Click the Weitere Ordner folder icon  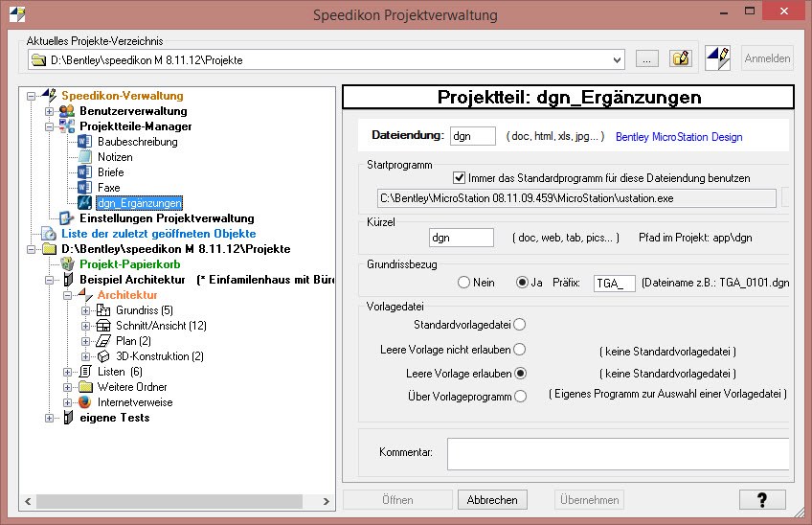85,387
